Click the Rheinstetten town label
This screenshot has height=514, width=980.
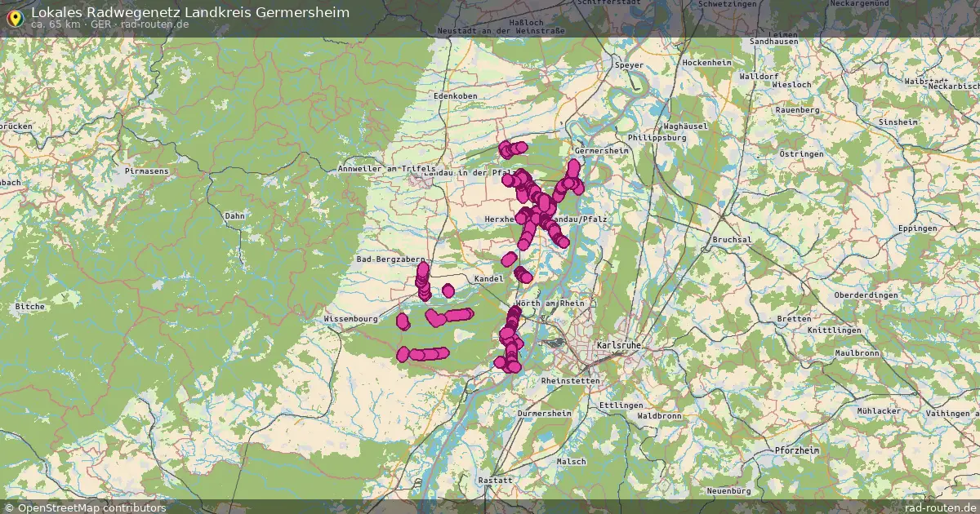tap(569, 381)
